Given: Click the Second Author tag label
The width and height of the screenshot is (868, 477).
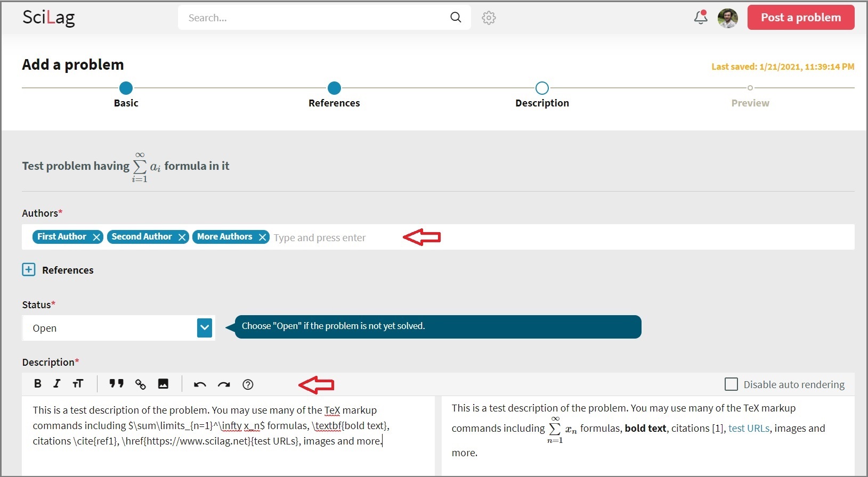Looking at the screenshot, I should [142, 236].
